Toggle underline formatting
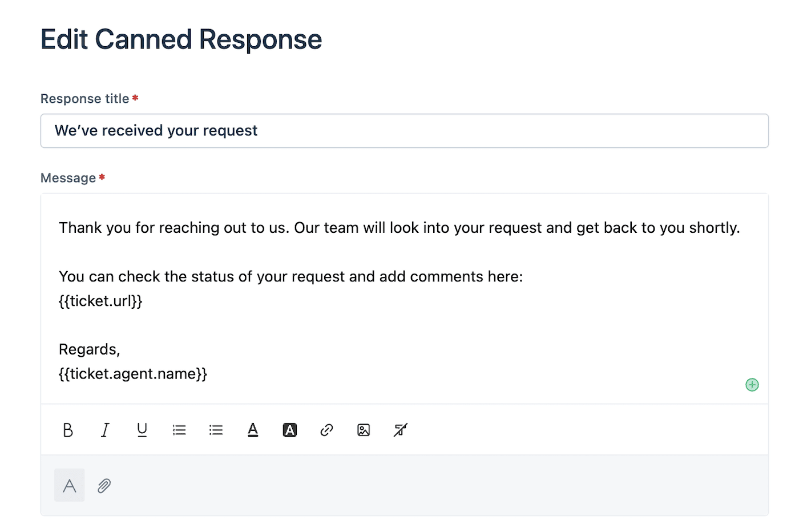799x532 pixels. pyautogui.click(x=142, y=430)
